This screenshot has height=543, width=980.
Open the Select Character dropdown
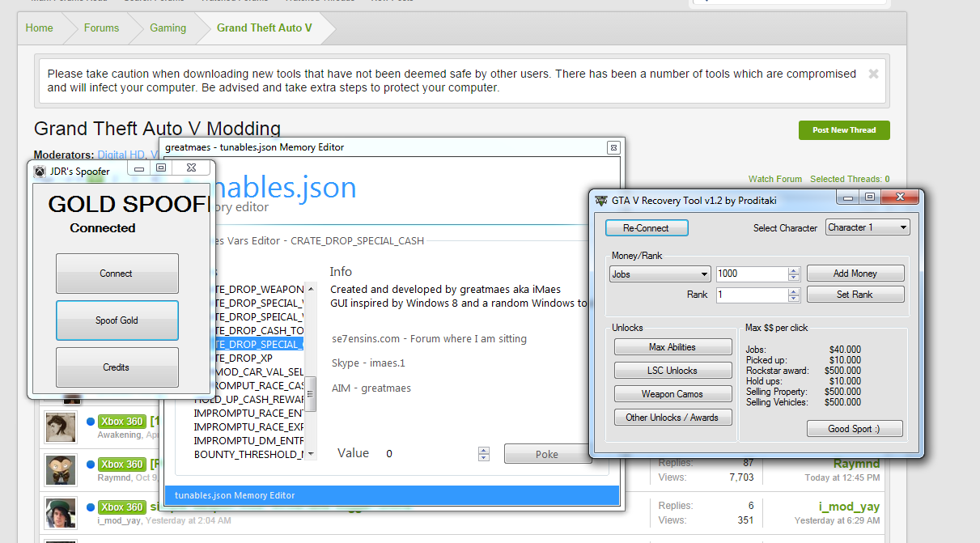pos(903,227)
